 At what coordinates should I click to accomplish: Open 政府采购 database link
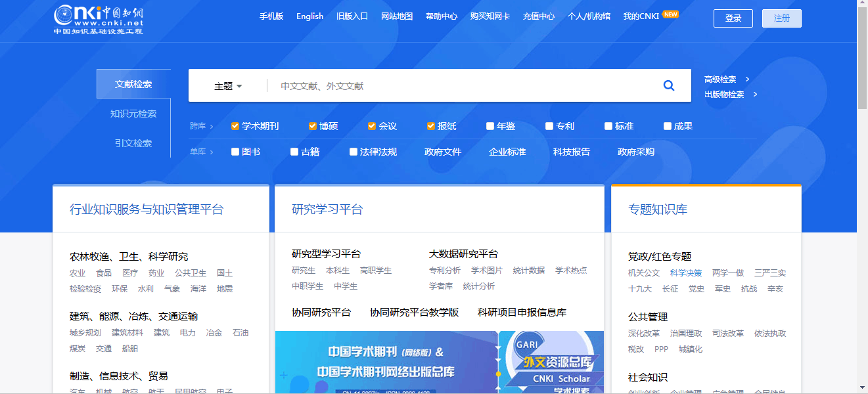[636, 152]
